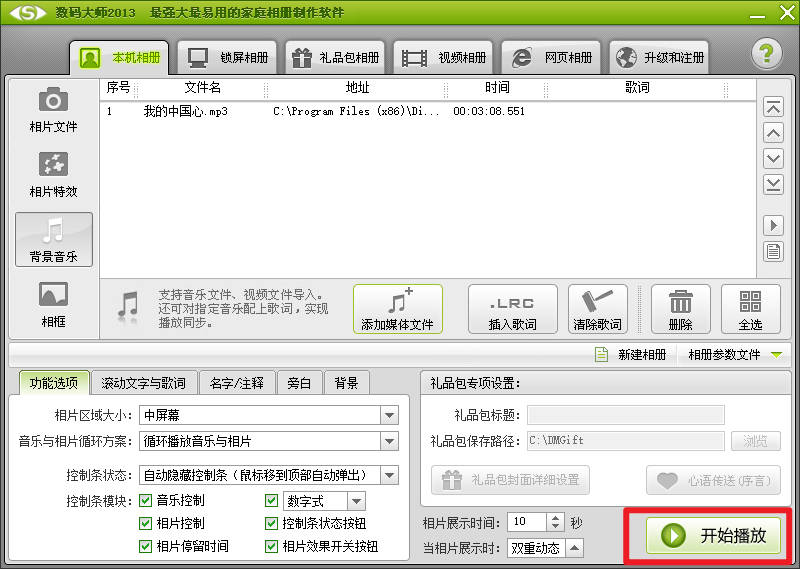Click the document list icon on right sidebar
The height and width of the screenshot is (569, 800).
(773, 251)
